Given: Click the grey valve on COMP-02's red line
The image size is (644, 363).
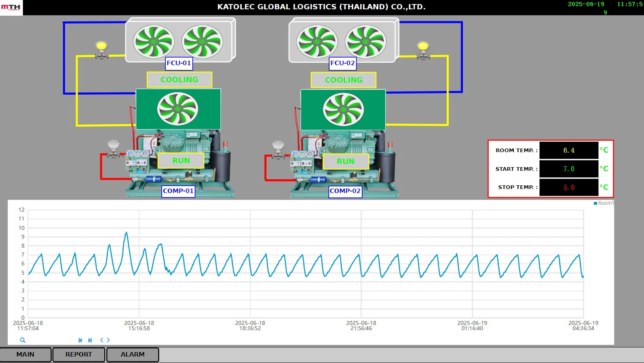Looking at the screenshot, I should [x=279, y=150].
